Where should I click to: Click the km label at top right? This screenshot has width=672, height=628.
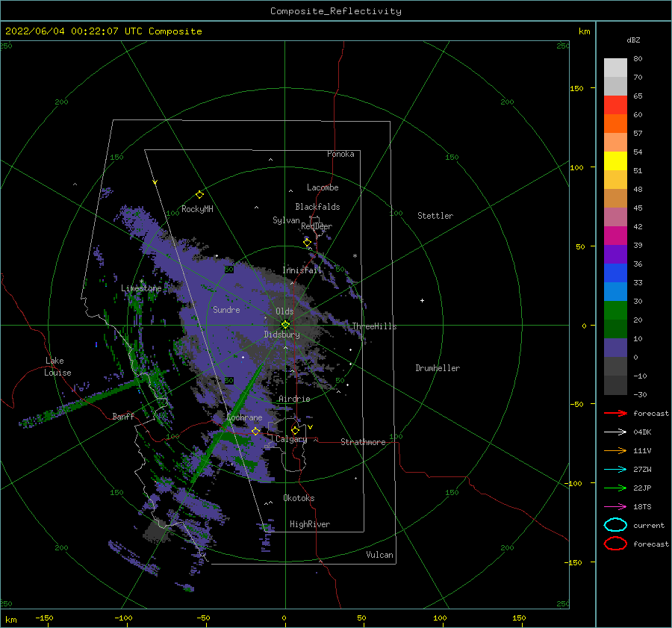click(x=585, y=31)
